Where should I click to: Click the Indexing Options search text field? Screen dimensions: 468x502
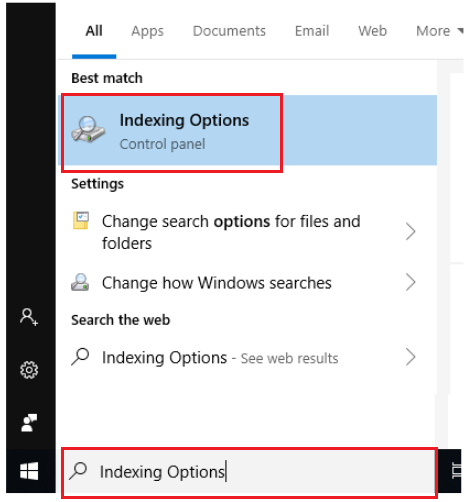(249, 471)
